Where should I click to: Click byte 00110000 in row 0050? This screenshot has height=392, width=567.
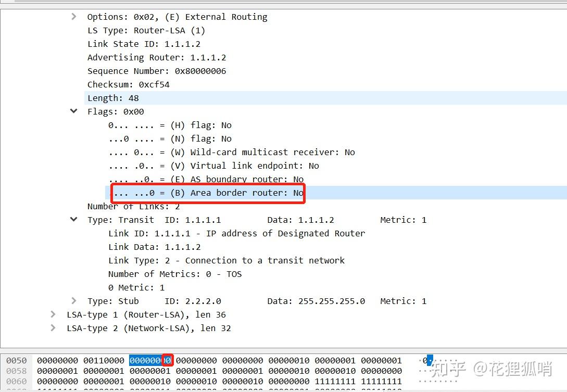click(104, 361)
